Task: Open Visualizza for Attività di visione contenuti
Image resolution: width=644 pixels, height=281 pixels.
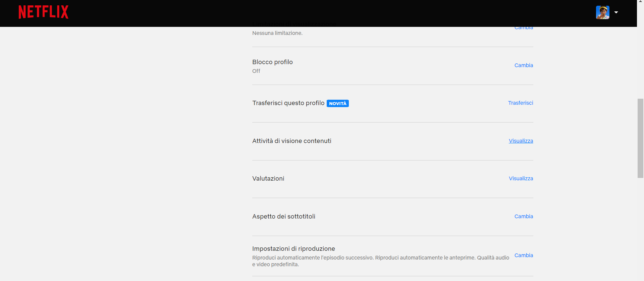Action: coord(521,141)
